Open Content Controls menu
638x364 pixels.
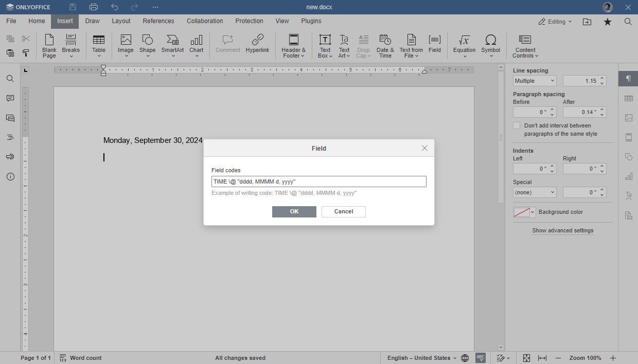[x=525, y=46]
